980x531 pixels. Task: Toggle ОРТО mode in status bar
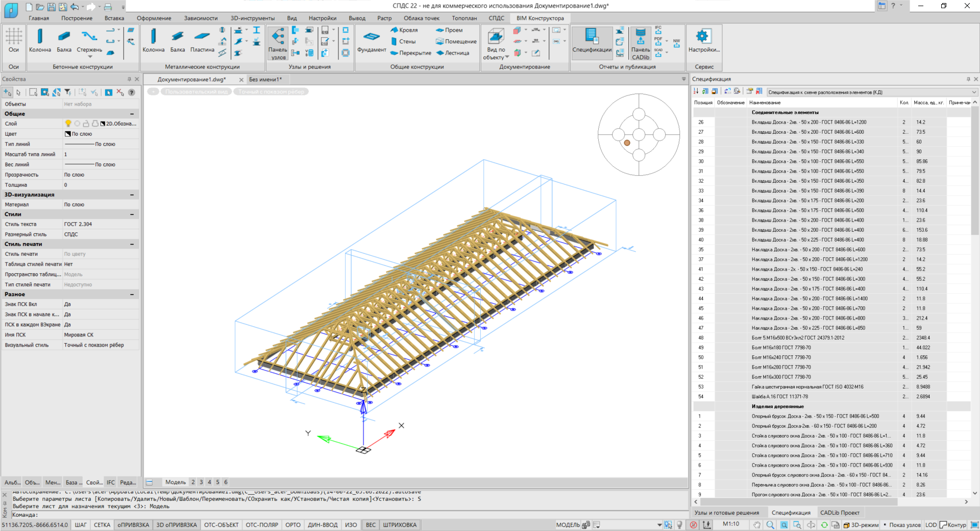[x=292, y=525]
